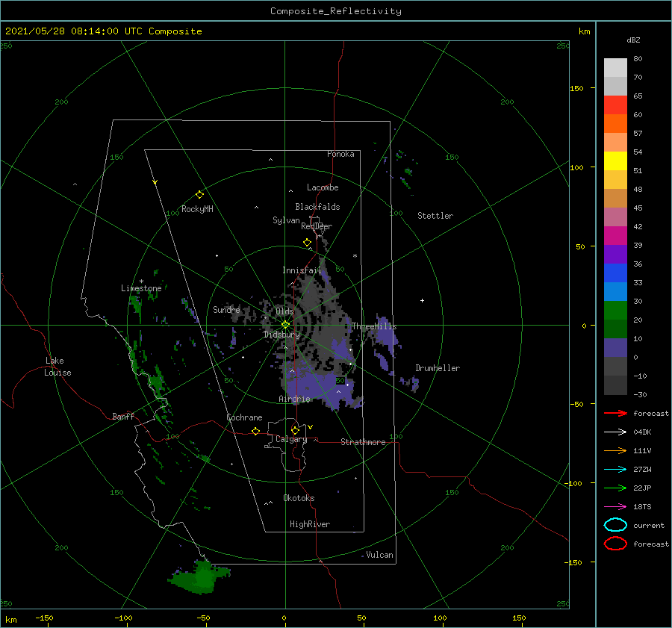672x628 pixels.
Task: Click the blue 33 dBZ color swatch
Action: coord(615,273)
